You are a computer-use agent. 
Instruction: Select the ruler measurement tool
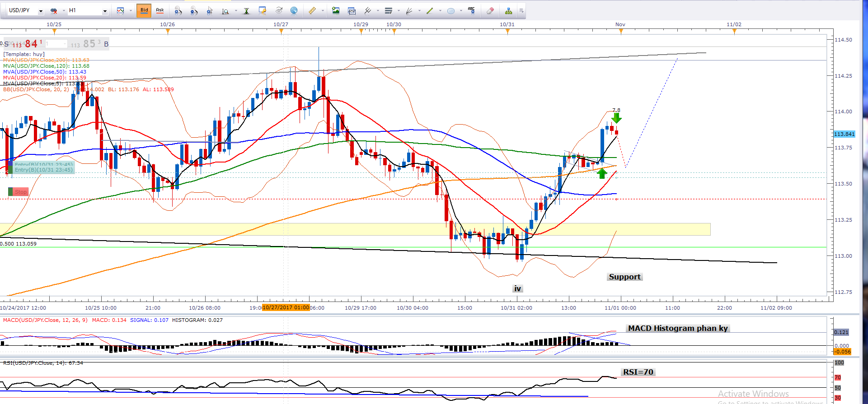pos(312,10)
